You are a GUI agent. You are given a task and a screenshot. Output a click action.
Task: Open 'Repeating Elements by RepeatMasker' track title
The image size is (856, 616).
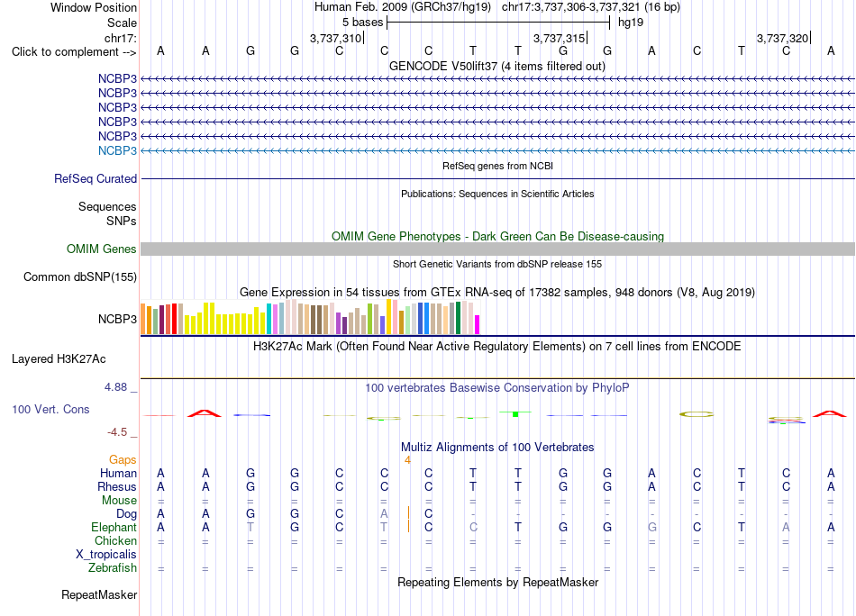497,582
